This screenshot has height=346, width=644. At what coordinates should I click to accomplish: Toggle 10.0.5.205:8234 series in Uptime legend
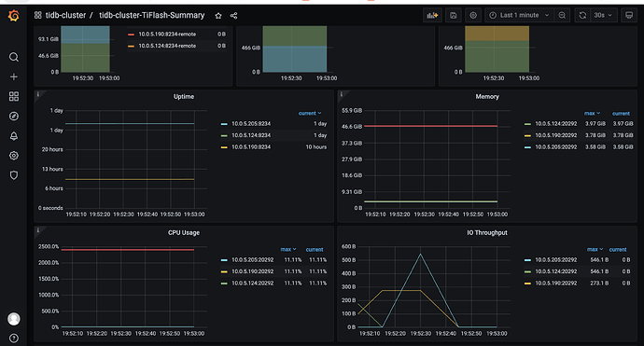251,123
